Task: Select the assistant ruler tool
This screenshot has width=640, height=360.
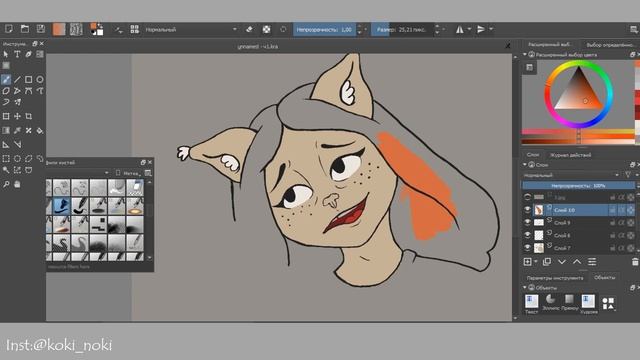Action: [x=6, y=144]
